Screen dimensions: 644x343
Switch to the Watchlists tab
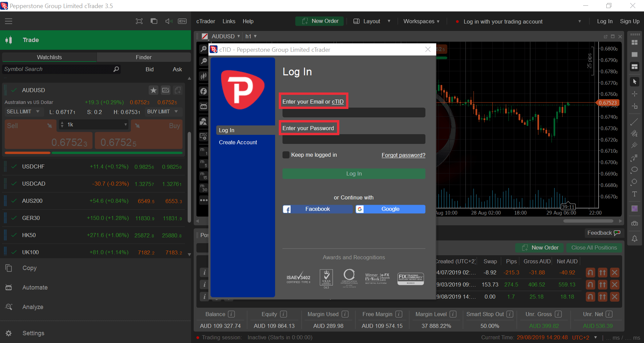click(49, 57)
